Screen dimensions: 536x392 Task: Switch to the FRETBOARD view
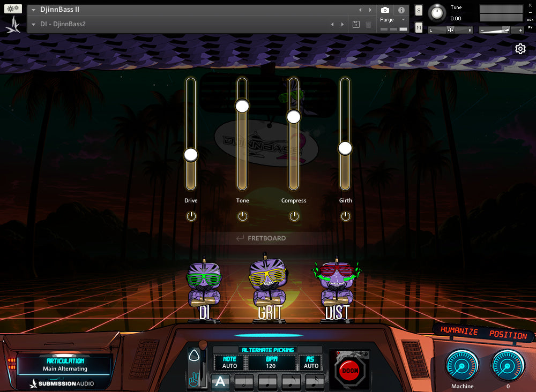click(x=265, y=238)
